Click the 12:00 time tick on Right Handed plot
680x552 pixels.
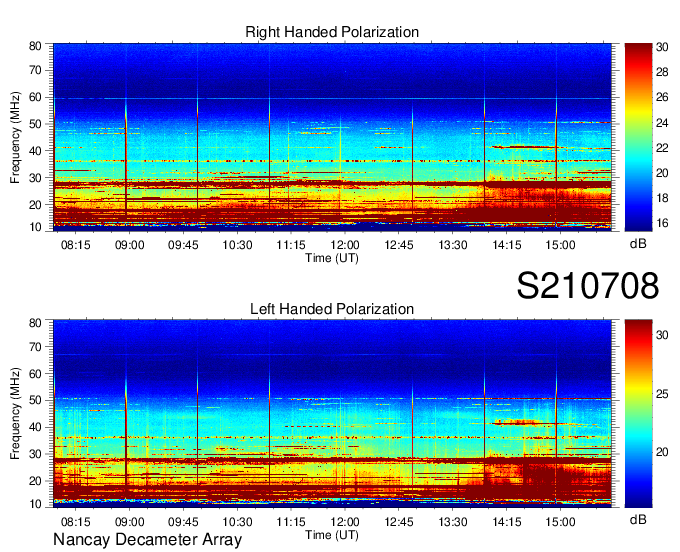[345, 245]
